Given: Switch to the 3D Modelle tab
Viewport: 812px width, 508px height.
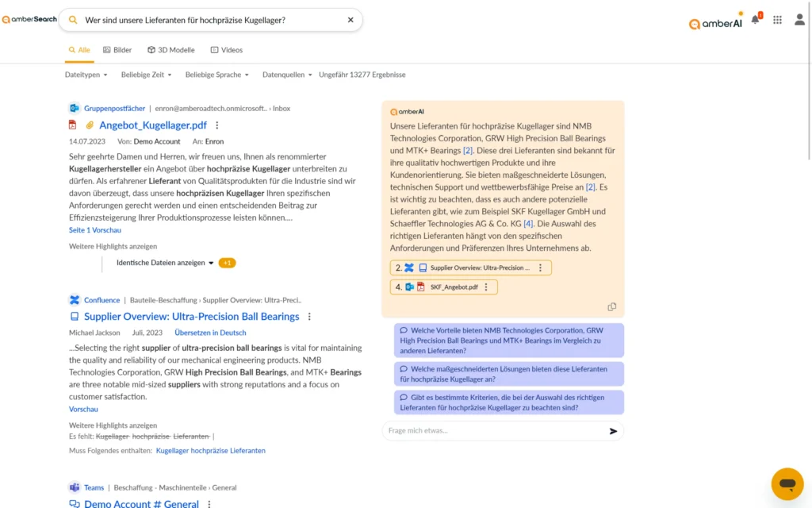Looking at the screenshot, I should (x=170, y=49).
